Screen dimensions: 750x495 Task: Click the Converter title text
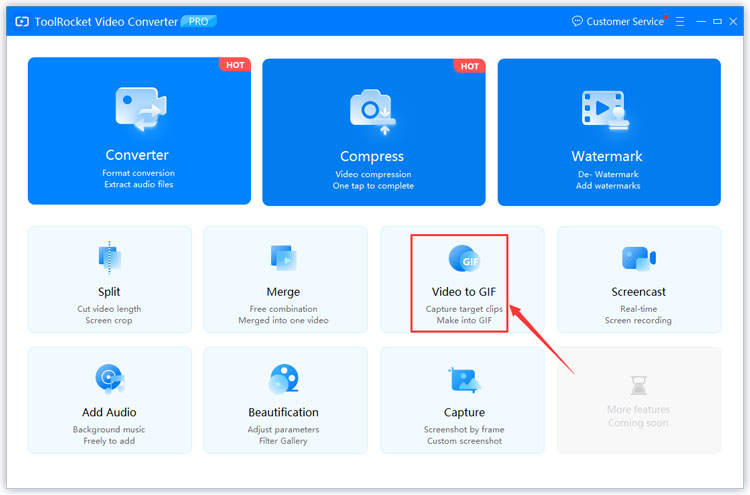coord(137,155)
